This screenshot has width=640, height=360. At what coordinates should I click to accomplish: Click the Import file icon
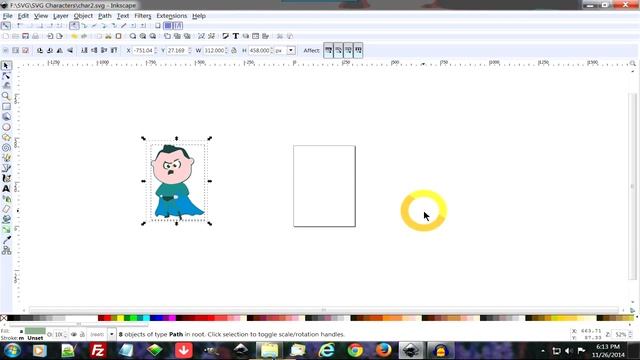[x=50, y=36]
